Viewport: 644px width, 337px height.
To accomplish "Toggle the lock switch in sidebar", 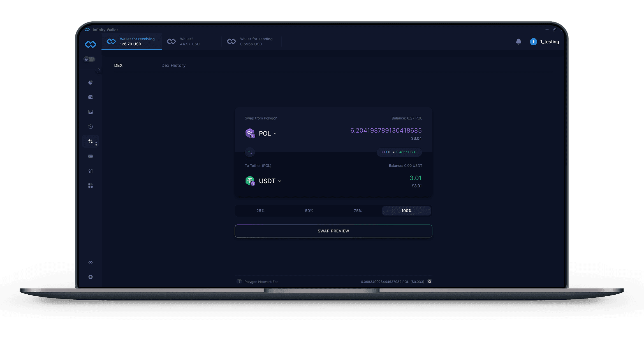I will coord(89,59).
